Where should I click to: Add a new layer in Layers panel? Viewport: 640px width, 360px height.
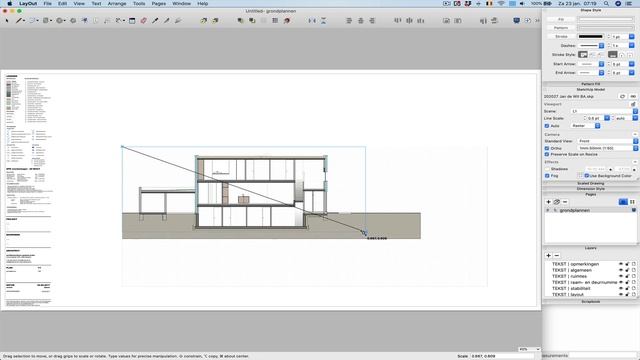click(548, 256)
